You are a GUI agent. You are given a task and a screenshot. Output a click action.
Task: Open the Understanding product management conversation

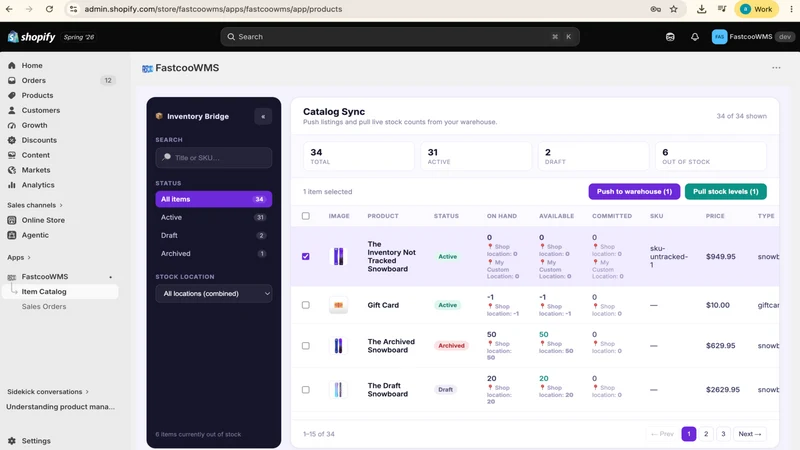[60, 407]
